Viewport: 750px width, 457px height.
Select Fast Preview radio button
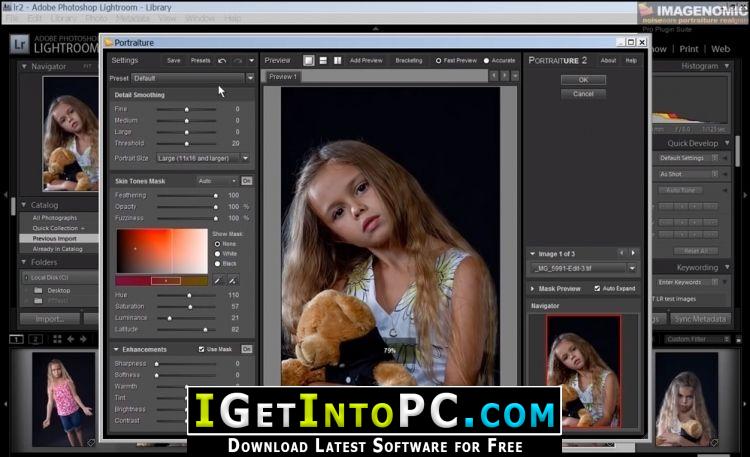(x=438, y=61)
